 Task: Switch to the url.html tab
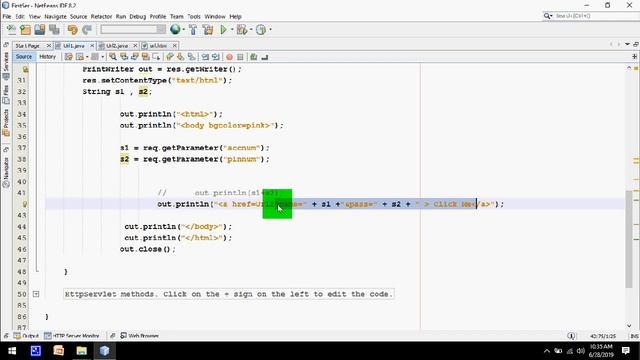(158, 46)
